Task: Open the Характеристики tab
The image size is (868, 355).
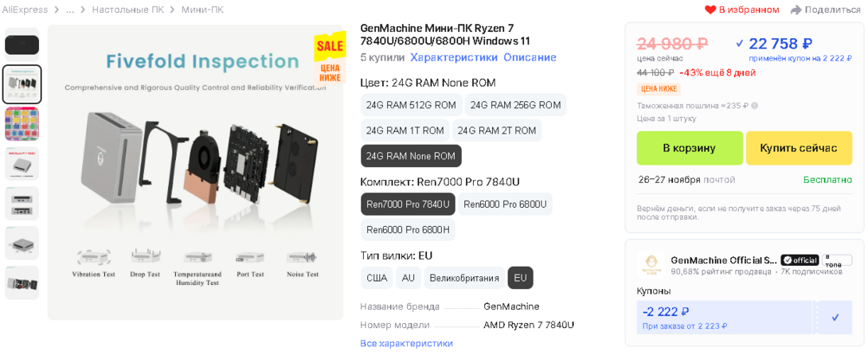Action: [454, 57]
